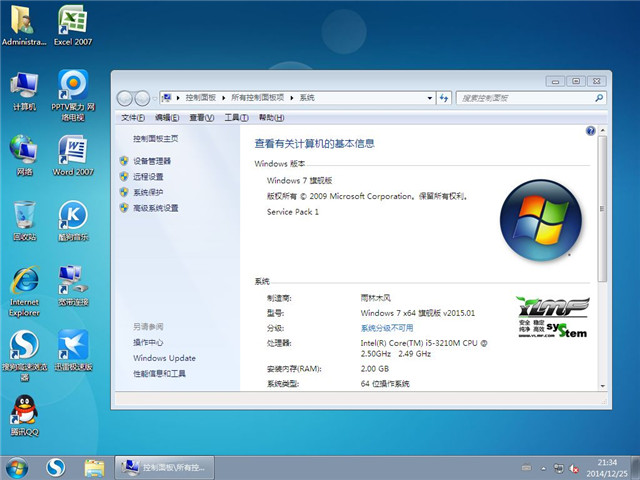Select the 控制面板 taskbar window button
640x480 pixels.
click(164, 467)
